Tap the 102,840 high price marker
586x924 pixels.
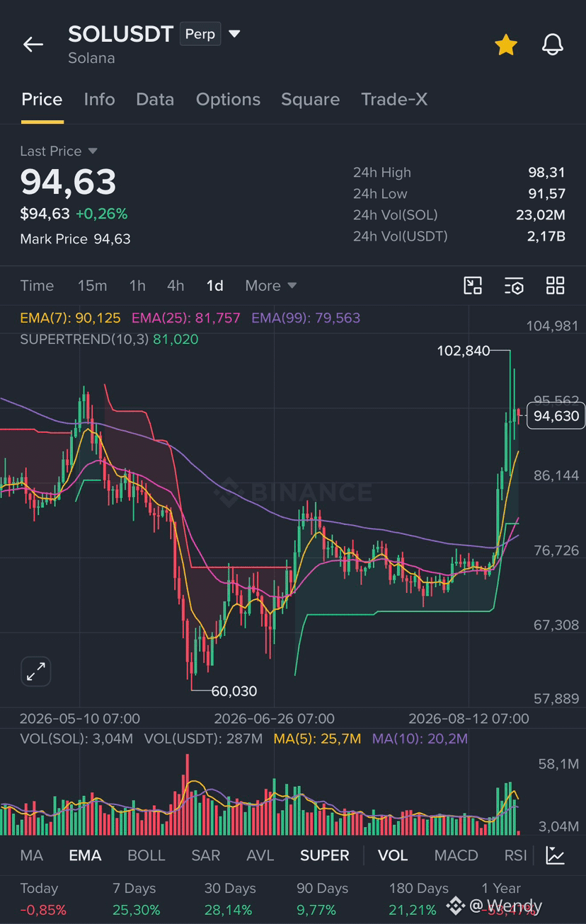[x=464, y=350]
